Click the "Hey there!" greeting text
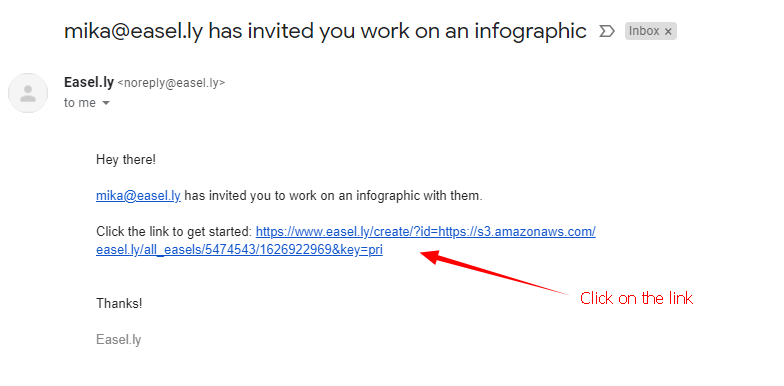Screen dimensions: 784x386 126,160
